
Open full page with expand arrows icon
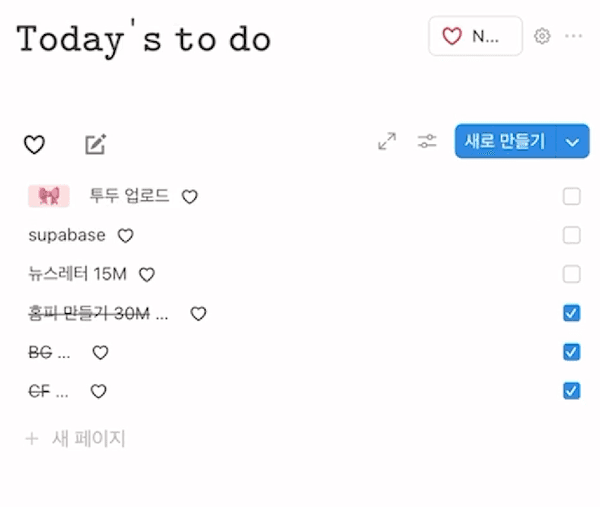pos(387,142)
